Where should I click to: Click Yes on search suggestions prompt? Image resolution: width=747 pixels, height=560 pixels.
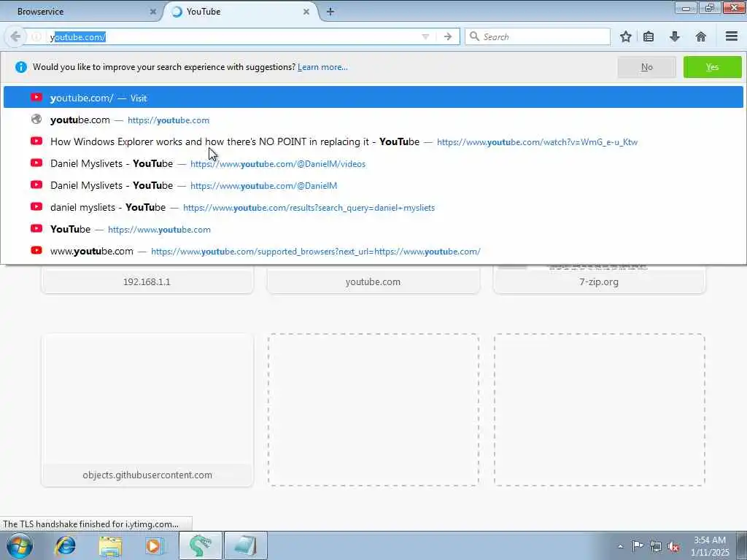pyautogui.click(x=712, y=67)
